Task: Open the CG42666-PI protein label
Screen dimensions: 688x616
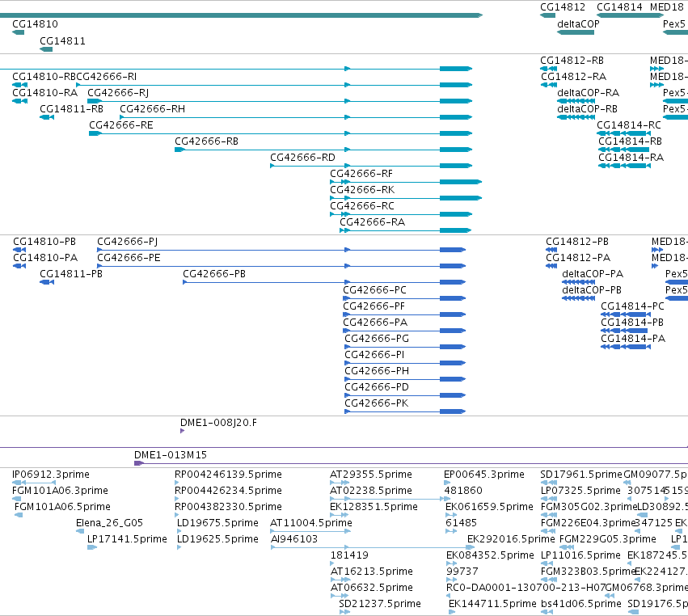Action: [x=374, y=355]
